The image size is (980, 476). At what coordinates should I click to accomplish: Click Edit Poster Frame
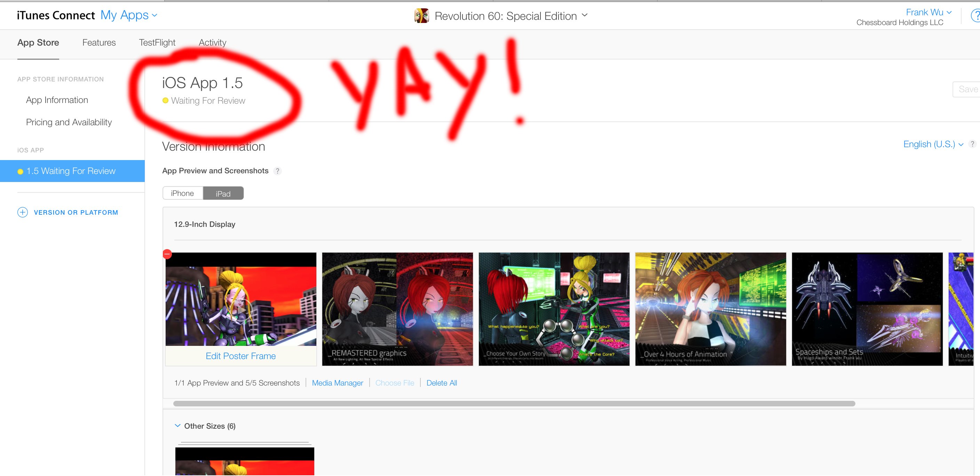(241, 356)
